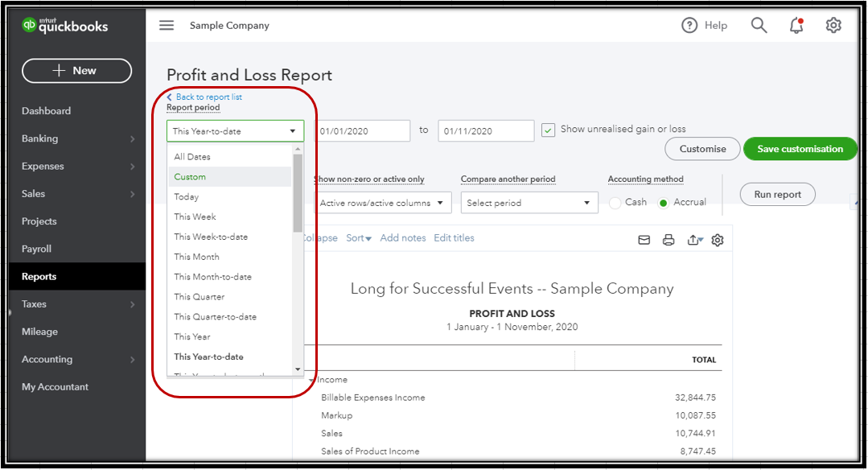Tick Show unrealised gain or loss checkbox
Image resolution: width=868 pixels, height=470 pixels.
548,130
